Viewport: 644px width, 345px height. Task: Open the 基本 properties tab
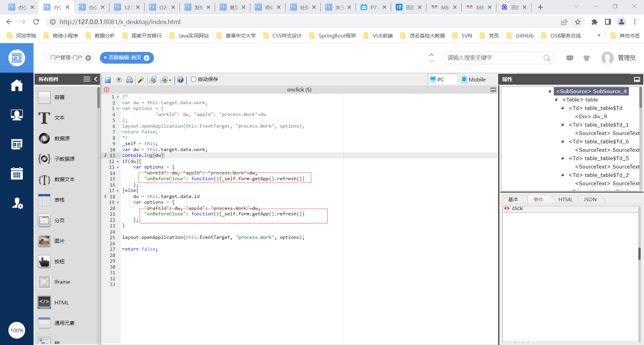coord(513,200)
